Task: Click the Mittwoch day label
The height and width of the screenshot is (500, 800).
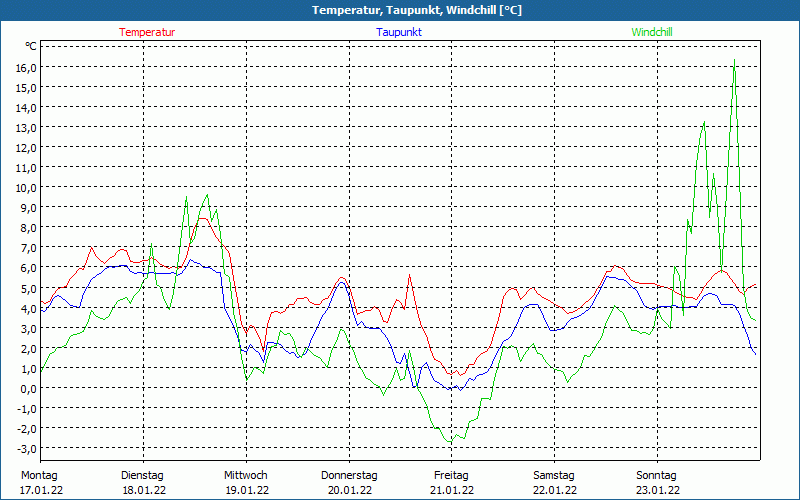Action: point(246,476)
